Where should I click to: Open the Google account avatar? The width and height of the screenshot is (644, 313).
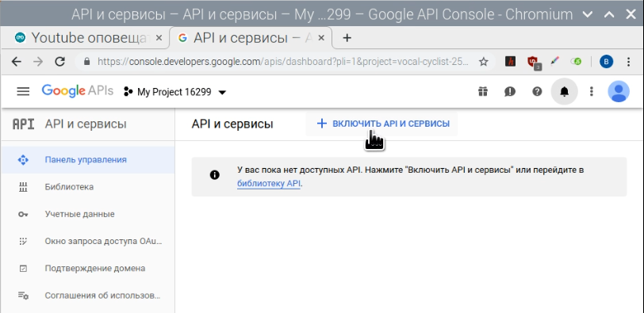(x=619, y=91)
